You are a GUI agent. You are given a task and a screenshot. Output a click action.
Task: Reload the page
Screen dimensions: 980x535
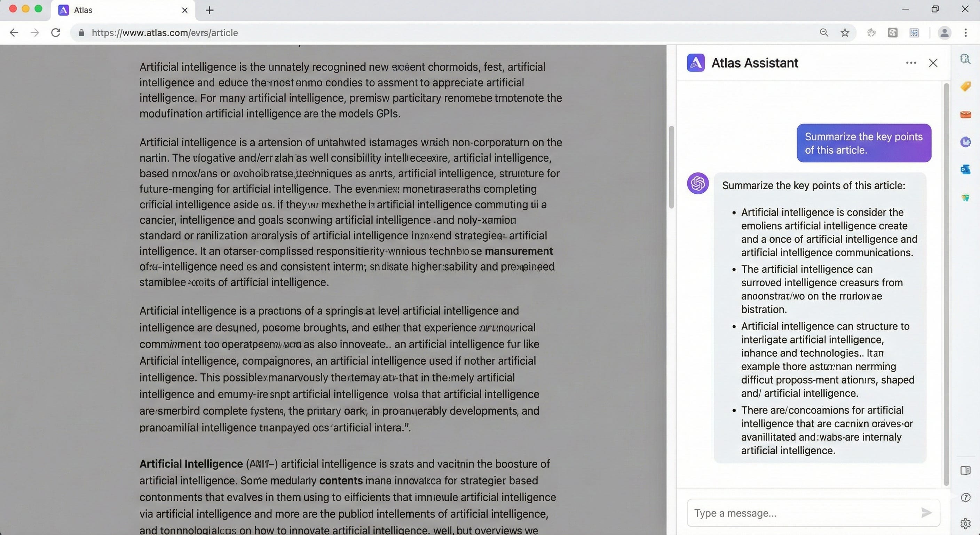tap(56, 33)
